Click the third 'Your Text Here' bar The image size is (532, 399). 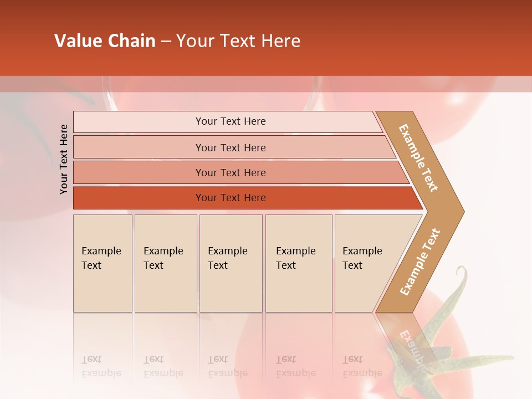point(241,173)
